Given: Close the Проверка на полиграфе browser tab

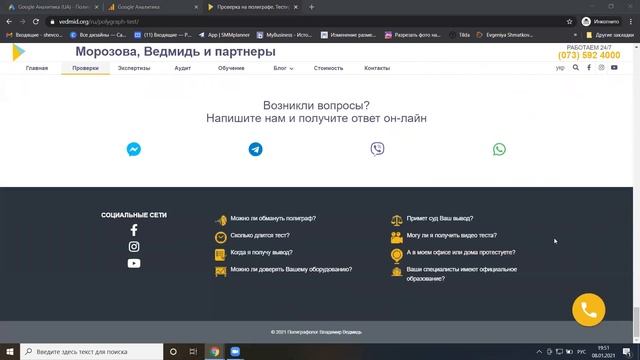Looking at the screenshot, I should [296, 7].
